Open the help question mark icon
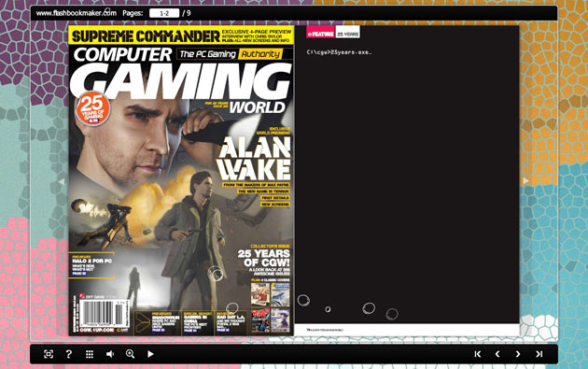Screen dimensions: 588x369 pyautogui.click(x=69, y=354)
